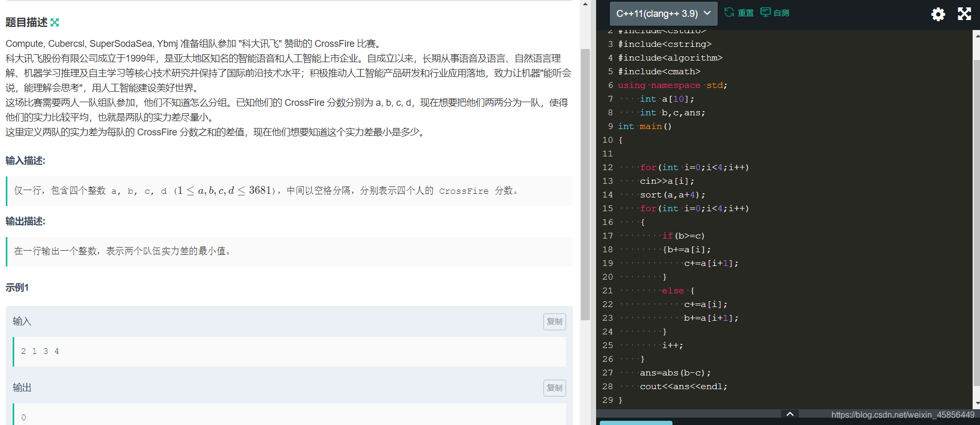The image size is (980, 425).
Task: Click the 示例1 heading
Action: pos(17,288)
